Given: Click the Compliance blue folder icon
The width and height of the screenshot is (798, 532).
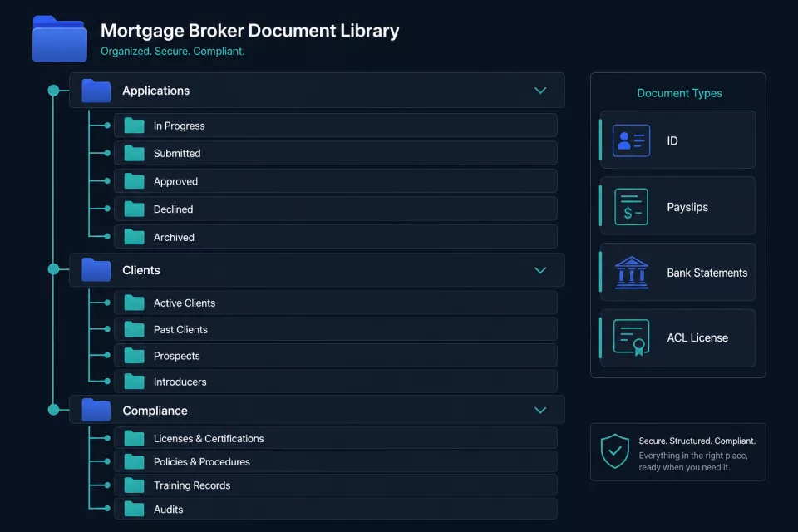Looking at the screenshot, I should pos(96,410).
